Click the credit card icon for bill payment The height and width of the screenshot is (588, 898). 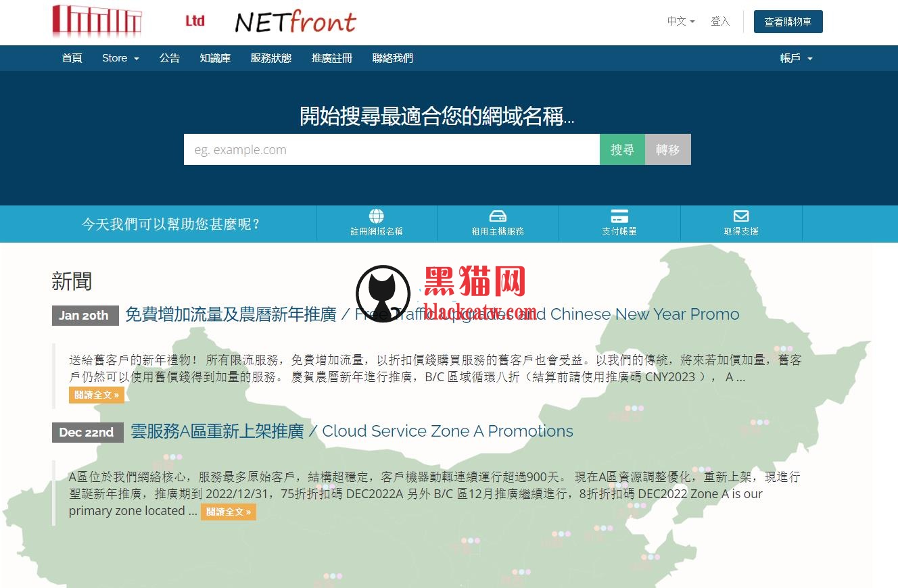coord(619,216)
